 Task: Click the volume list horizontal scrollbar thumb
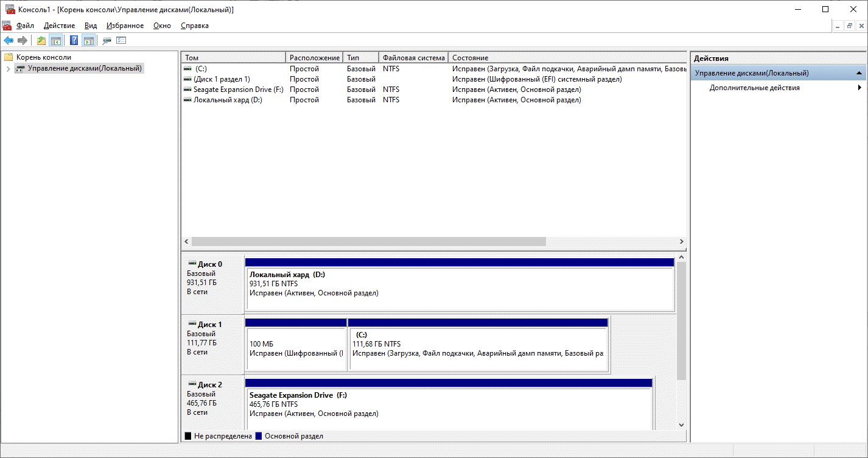[369, 242]
